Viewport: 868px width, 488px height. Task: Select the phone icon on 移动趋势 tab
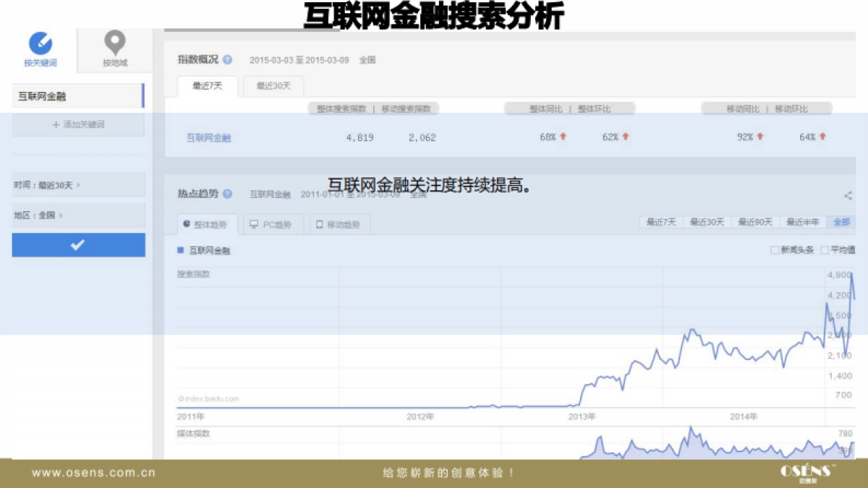pyautogui.click(x=318, y=223)
